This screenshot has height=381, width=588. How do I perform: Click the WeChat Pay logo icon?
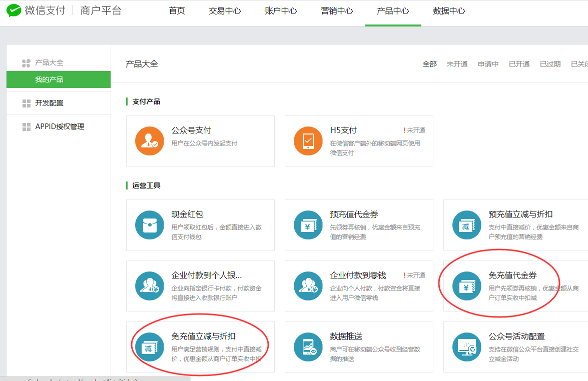[14, 10]
